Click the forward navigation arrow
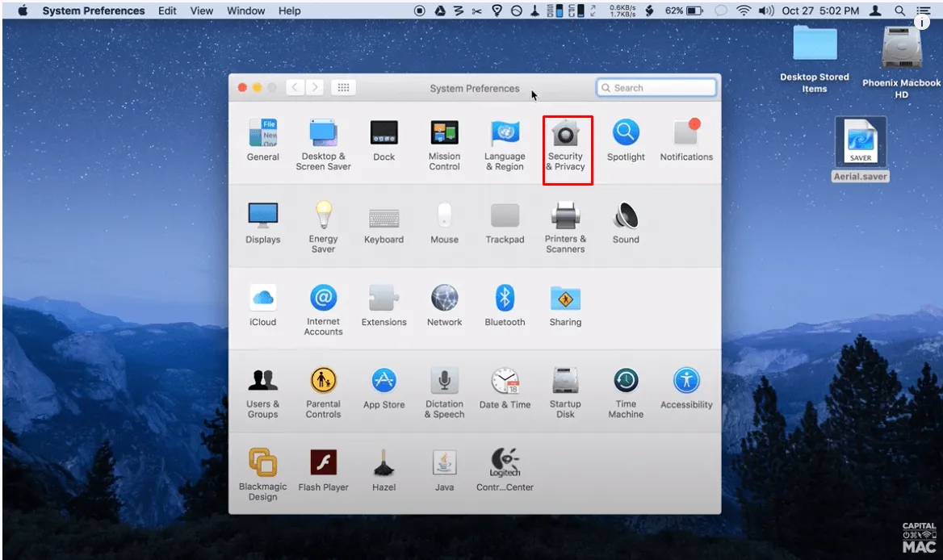 [x=315, y=88]
